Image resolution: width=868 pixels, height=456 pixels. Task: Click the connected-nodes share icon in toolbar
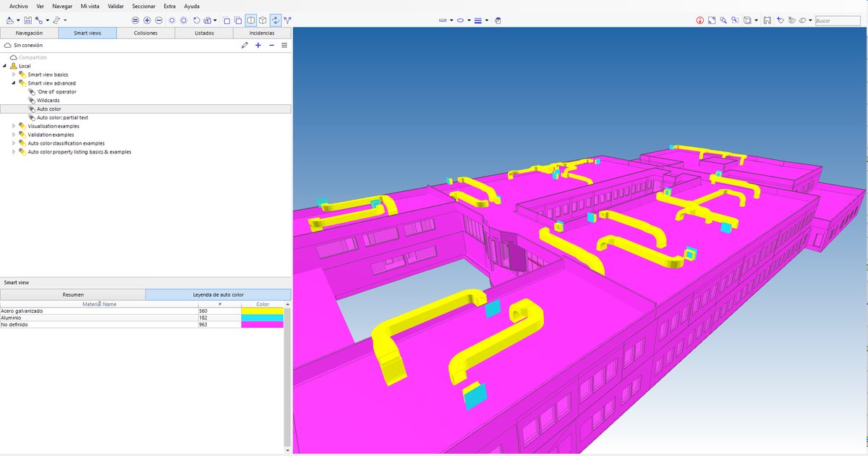(38, 20)
